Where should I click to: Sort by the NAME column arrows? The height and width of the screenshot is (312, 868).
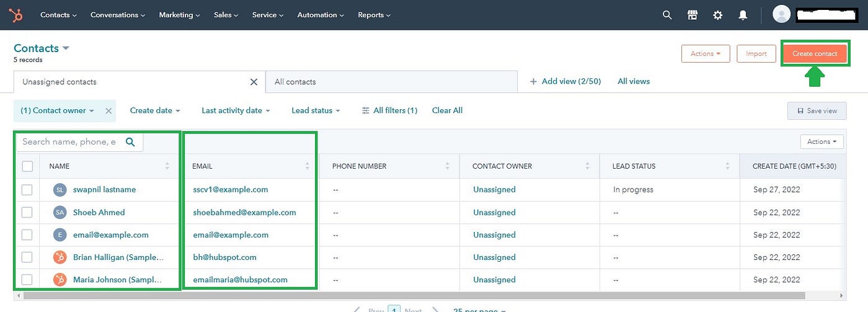point(167,166)
